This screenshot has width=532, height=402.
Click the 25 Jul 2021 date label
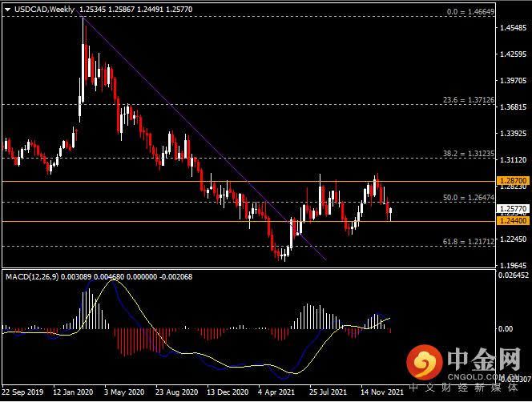pyautogui.click(x=328, y=392)
